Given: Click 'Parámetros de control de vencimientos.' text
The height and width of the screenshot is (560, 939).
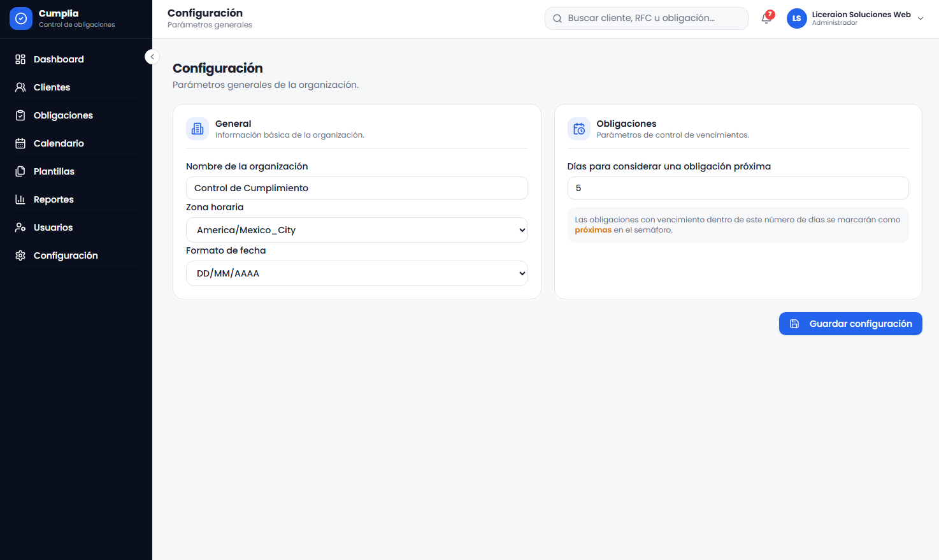Looking at the screenshot, I should tap(673, 135).
